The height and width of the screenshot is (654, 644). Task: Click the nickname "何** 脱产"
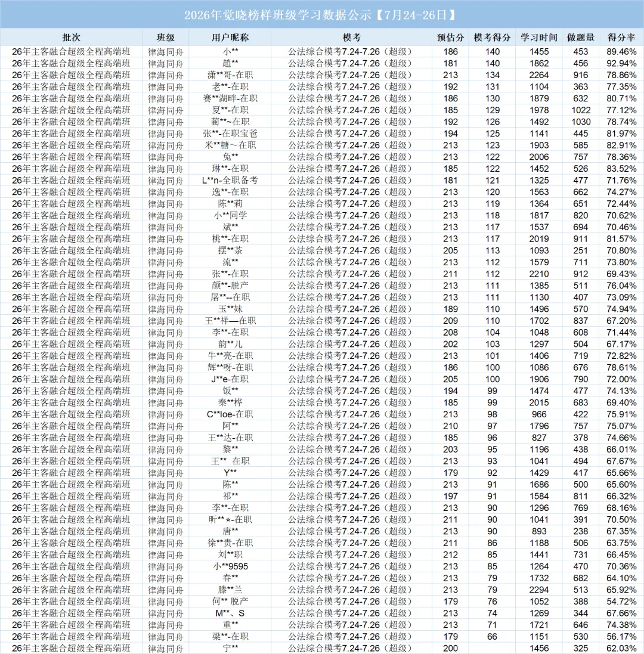point(230,602)
